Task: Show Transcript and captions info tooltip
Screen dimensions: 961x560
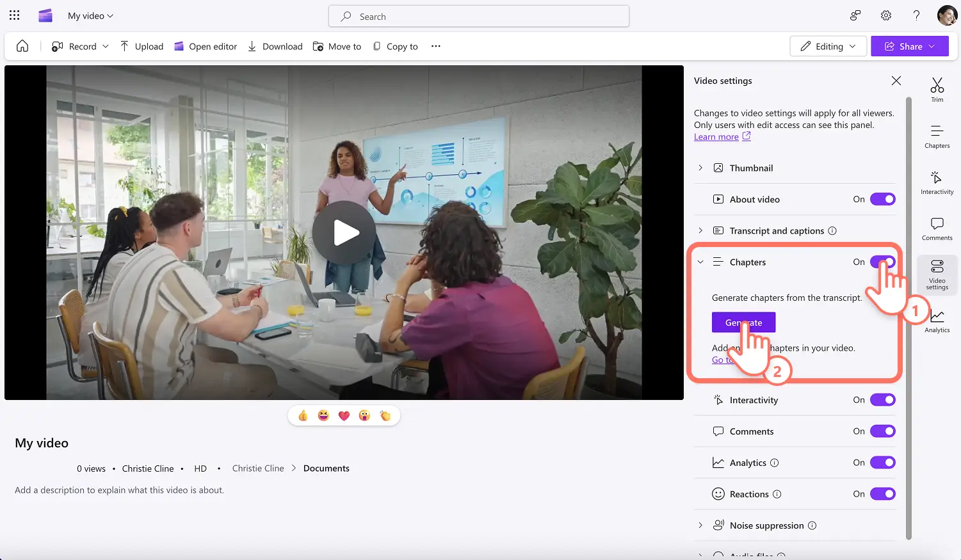Action: [832, 230]
